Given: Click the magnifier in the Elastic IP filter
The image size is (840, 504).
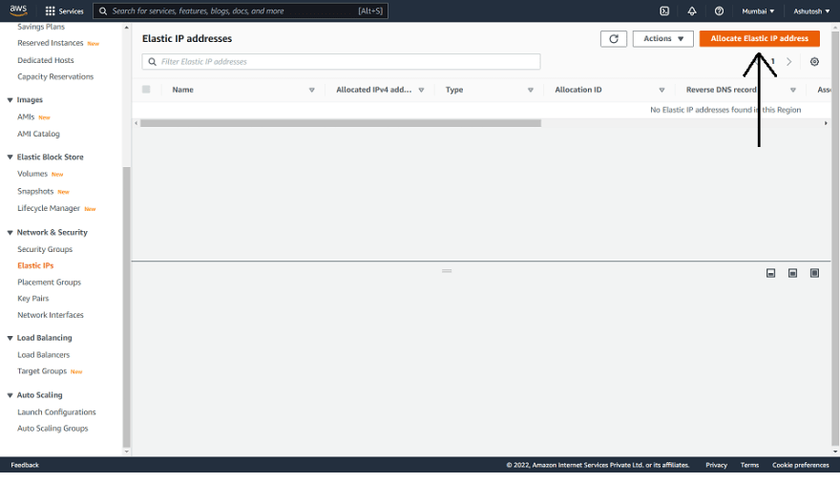Looking at the screenshot, I should coord(152,62).
